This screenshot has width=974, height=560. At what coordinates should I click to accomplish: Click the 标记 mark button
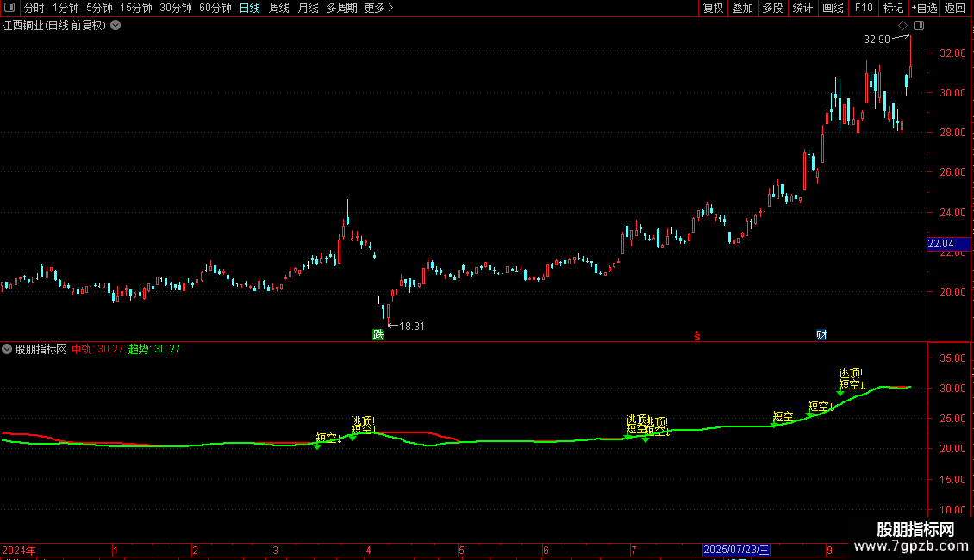pos(893,8)
